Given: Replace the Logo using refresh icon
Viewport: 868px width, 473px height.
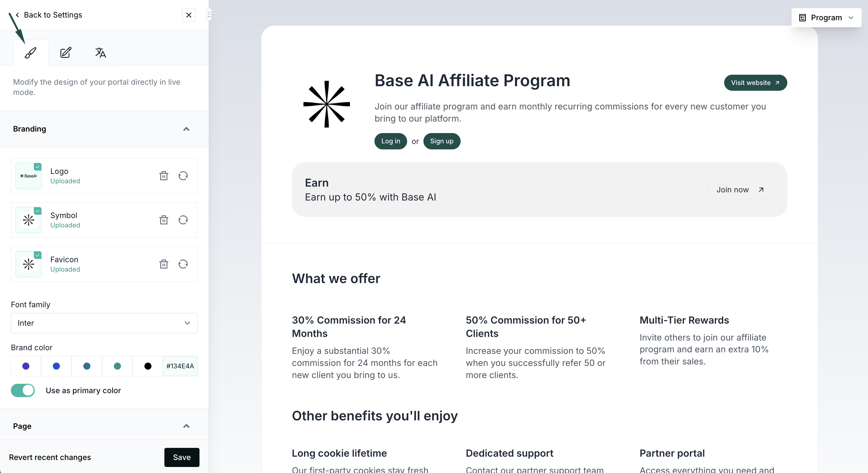Looking at the screenshot, I should (x=183, y=176).
